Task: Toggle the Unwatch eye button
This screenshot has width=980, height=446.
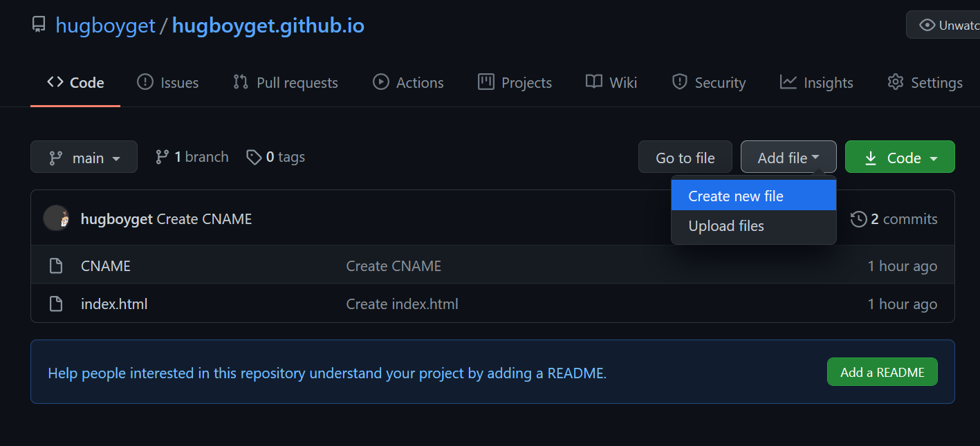Action: 945,25
